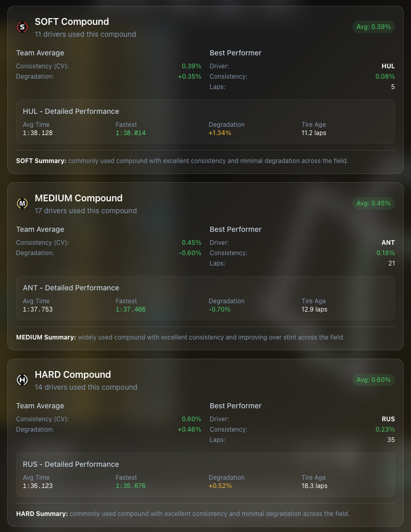This screenshot has height=532, width=411.
Task: Select the HARD Compound heading
Action: [73, 375]
